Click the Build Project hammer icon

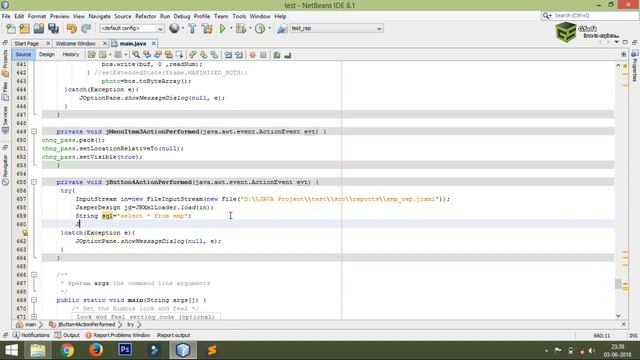[x=192, y=29]
